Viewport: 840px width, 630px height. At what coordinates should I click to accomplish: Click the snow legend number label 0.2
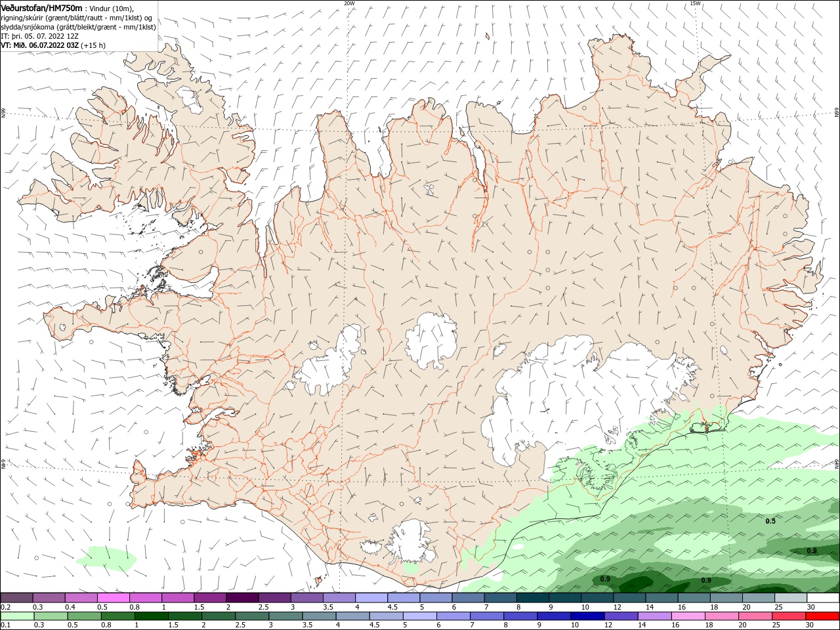pos(6,607)
